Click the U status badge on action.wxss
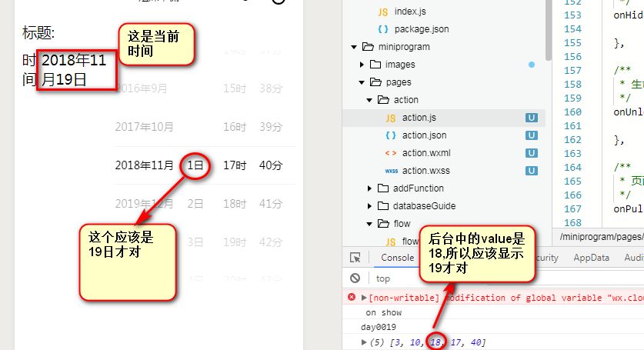 pyautogui.click(x=532, y=171)
